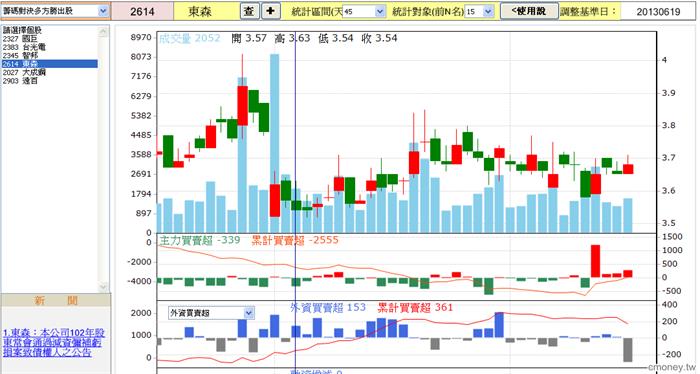Click the stock list scrollbar down arrow
Viewport: 700px width, 374px height.
tap(103, 287)
